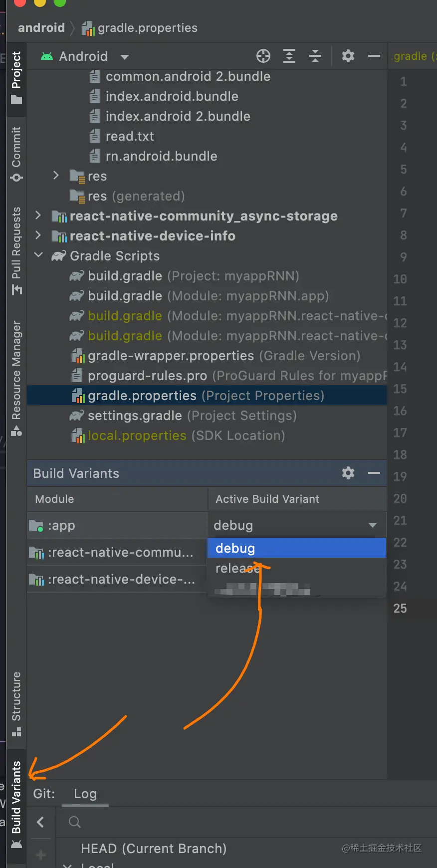This screenshot has width=437, height=868.
Task: Select the :app module row
Action: (x=117, y=525)
